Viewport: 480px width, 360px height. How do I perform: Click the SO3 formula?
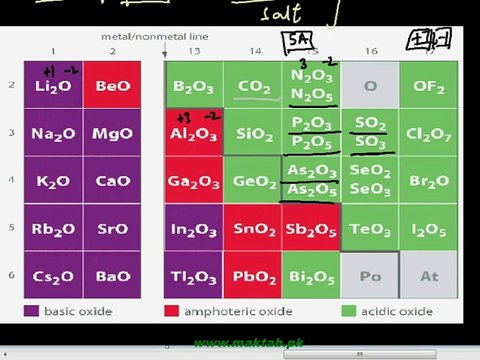[x=370, y=143]
